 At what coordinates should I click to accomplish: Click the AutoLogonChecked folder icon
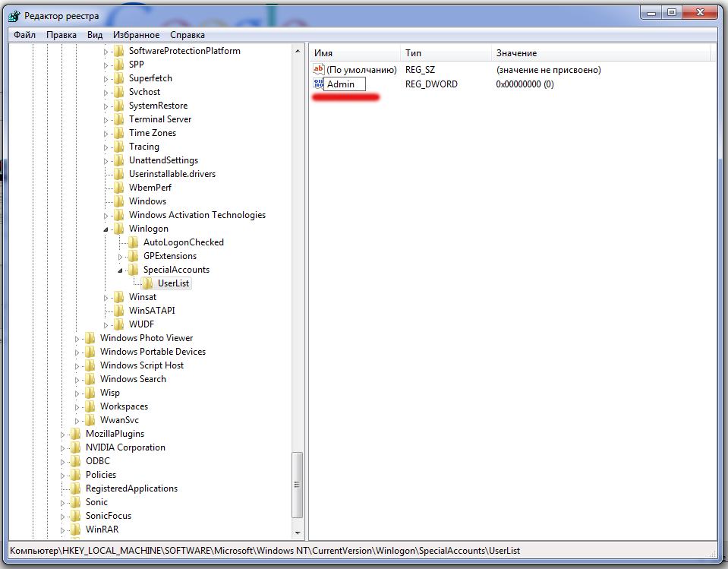[x=134, y=242]
